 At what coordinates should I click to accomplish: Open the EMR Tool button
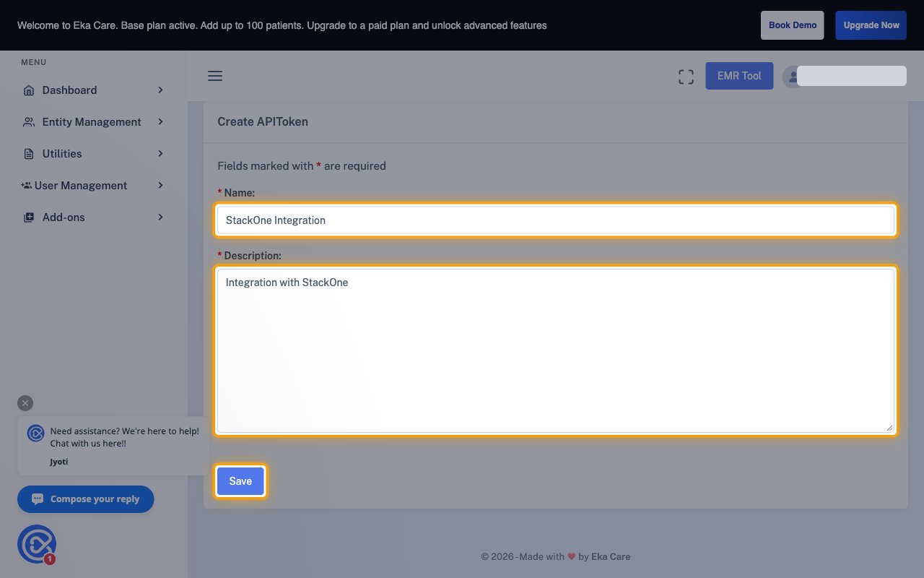(739, 76)
